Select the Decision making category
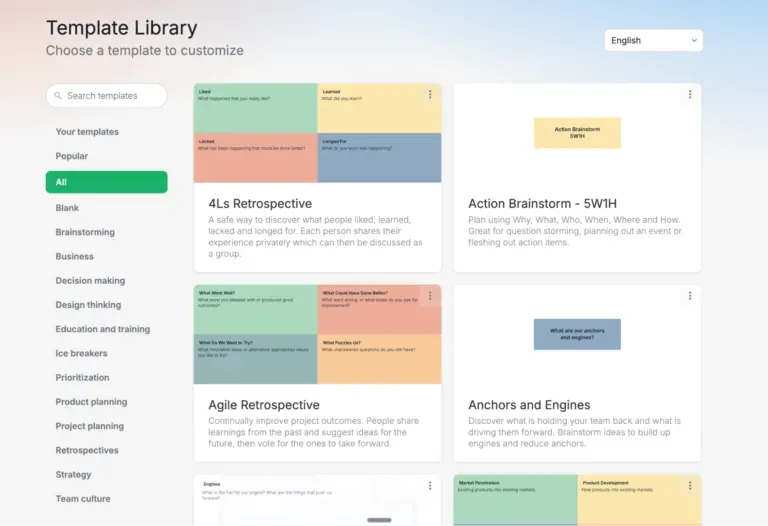768x526 pixels. [x=90, y=281]
